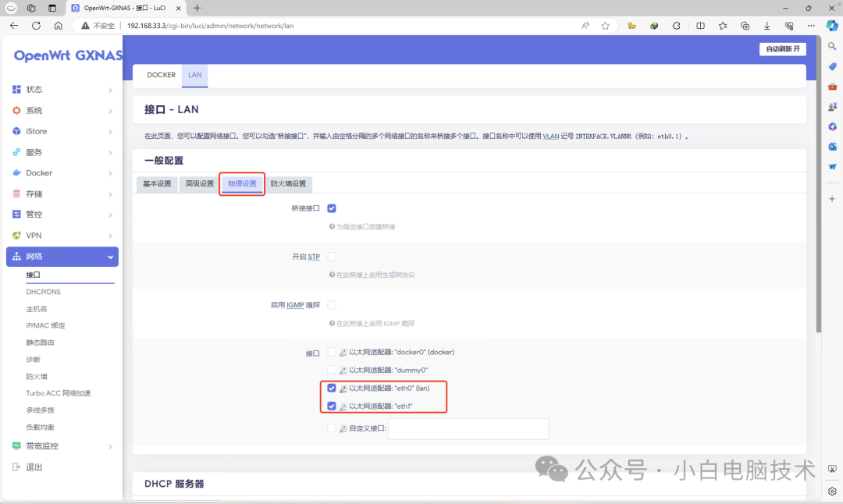843x504 pixels.
Task: Open the VLAN documentation link
Action: click(550, 137)
